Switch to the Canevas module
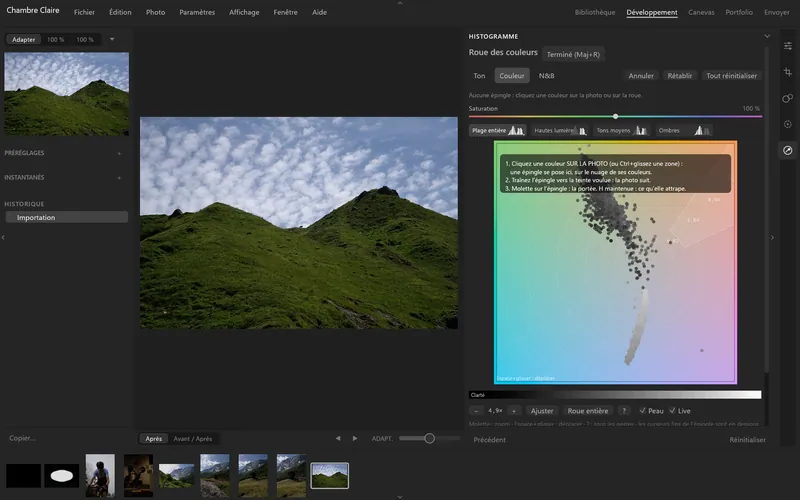Screen dimensions: 800x500 click(701, 12)
